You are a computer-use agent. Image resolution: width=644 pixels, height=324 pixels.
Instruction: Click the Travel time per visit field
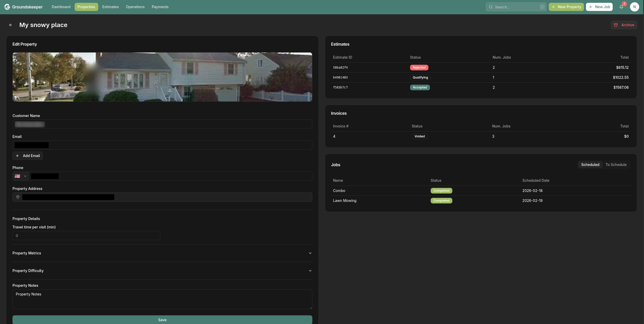coord(86,236)
